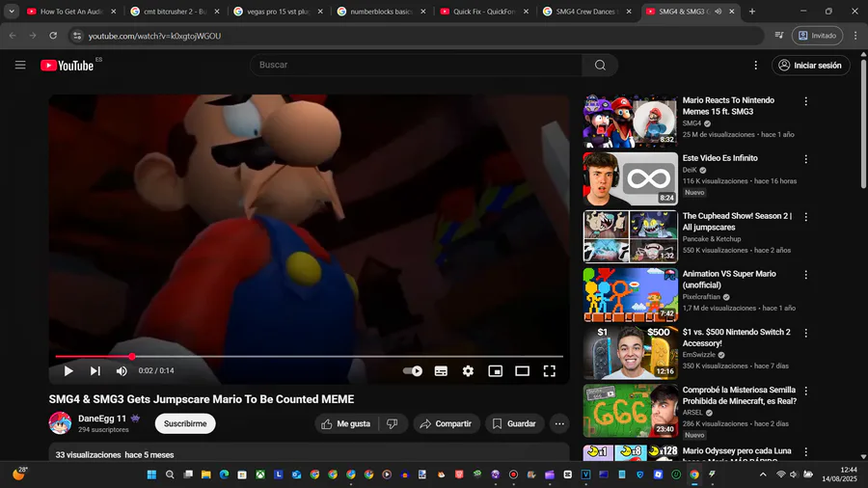Switch to Quick Fix - QuickFon tab

point(484,11)
